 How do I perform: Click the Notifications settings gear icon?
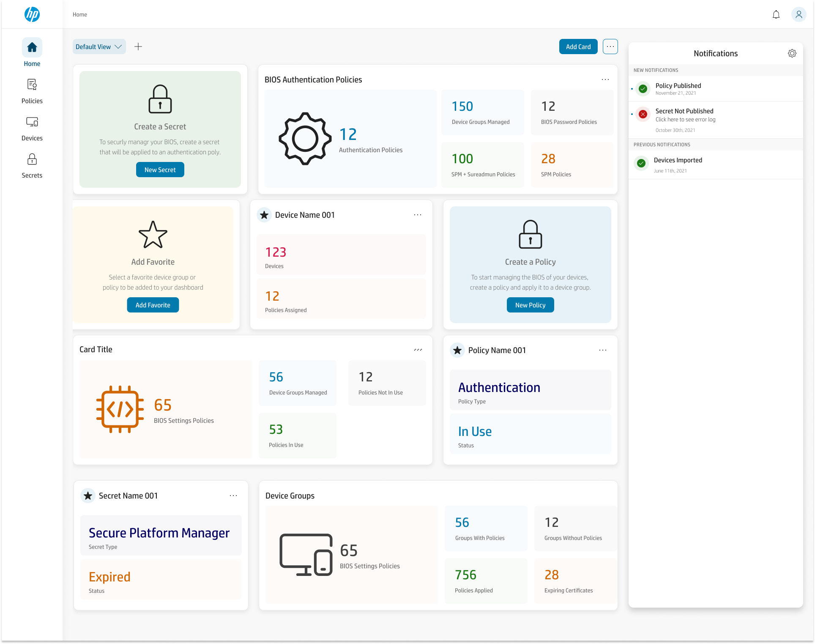tap(792, 53)
